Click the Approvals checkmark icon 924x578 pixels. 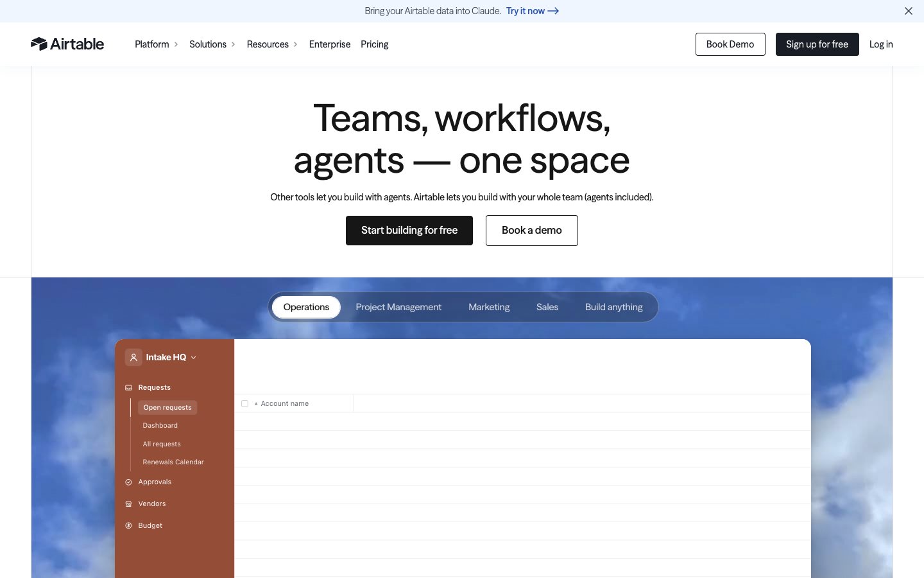[x=128, y=482]
